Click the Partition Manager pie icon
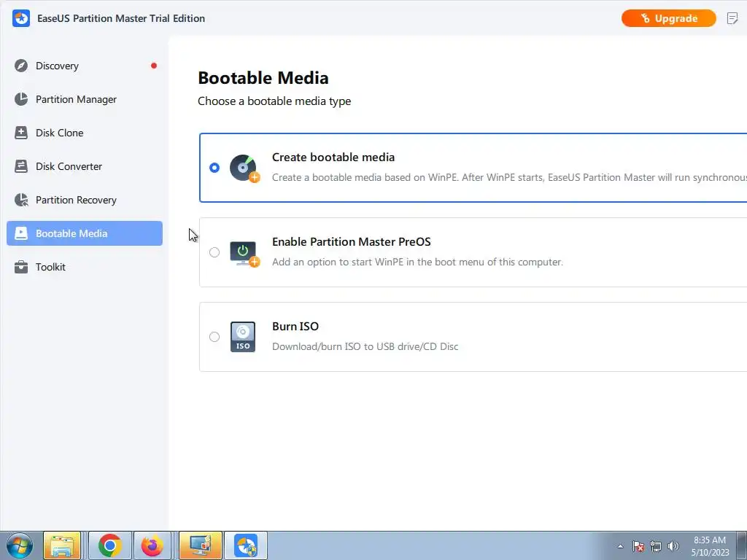 pos(21,99)
